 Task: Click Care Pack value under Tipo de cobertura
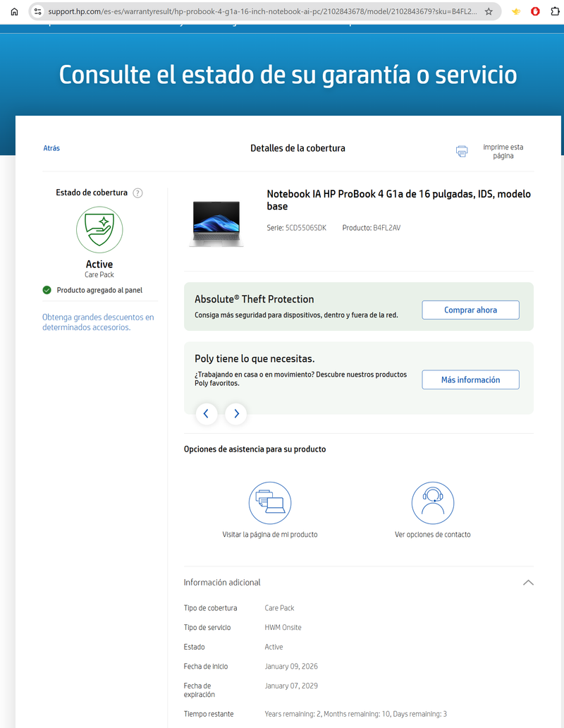pyautogui.click(x=279, y=608)
